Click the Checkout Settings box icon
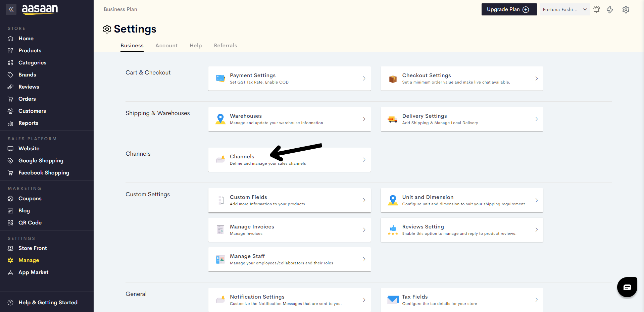The width and height of the screenshot is (644, 312). (393, 79)
